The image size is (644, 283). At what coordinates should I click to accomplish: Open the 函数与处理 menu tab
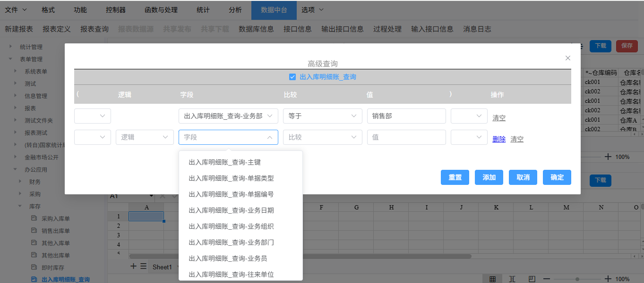pos(161,10)
